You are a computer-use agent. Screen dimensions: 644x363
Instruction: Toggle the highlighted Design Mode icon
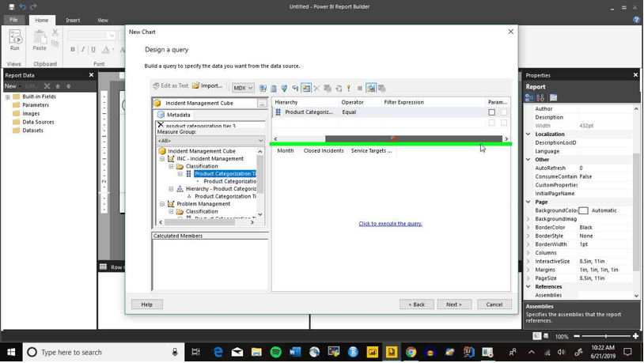pyautogui.click(x=371, y=89)
